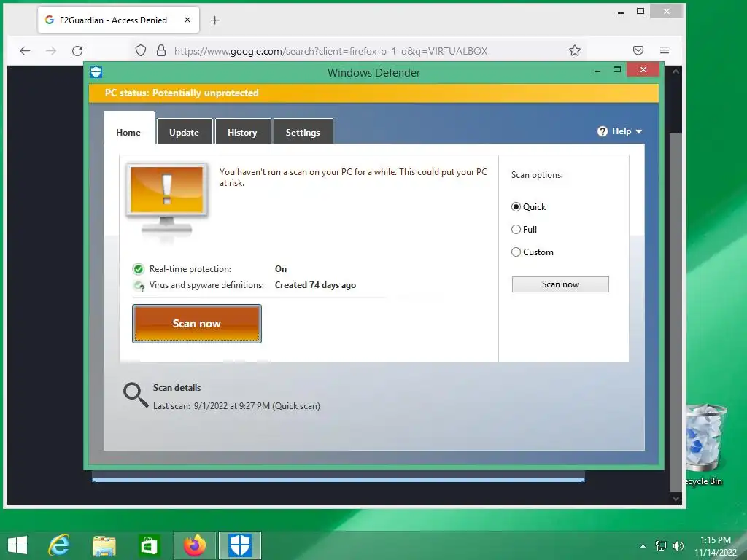The width and height of the screenshot is (747, 560).
Task: Click the Firefox tracking protection shield icon
Action: 141,50
